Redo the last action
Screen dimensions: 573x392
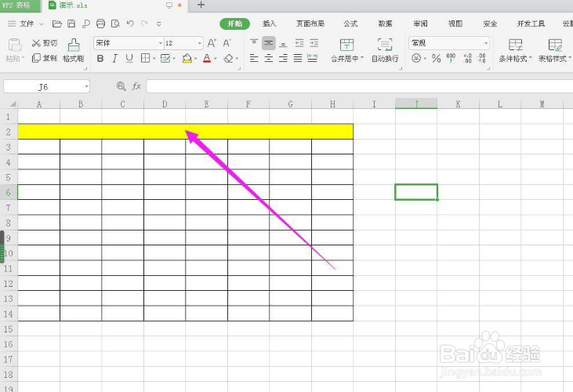coord(144,24)
